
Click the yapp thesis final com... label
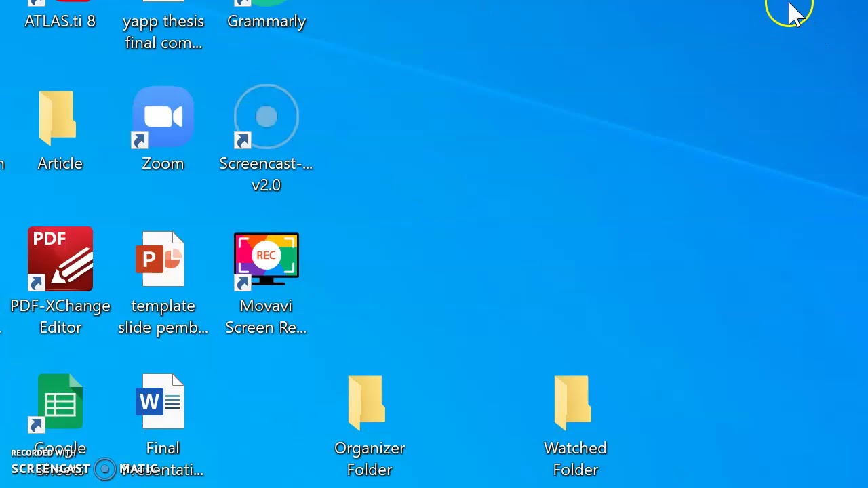(163, 32)
